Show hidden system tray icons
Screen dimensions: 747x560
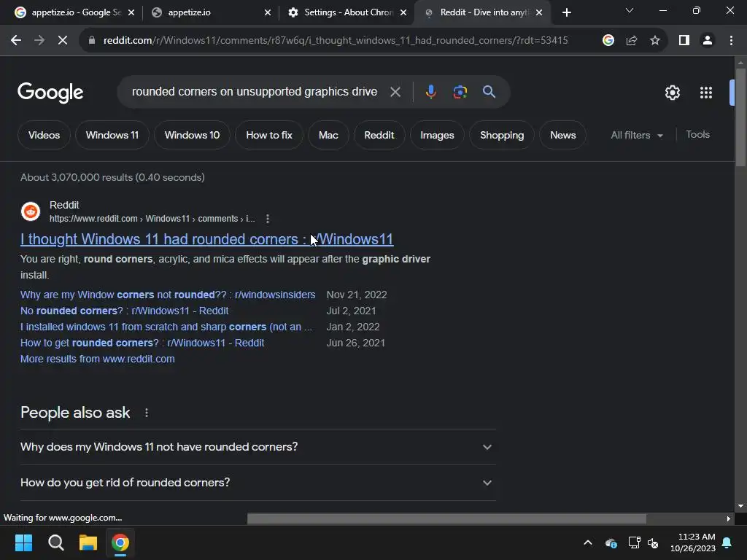588,542
